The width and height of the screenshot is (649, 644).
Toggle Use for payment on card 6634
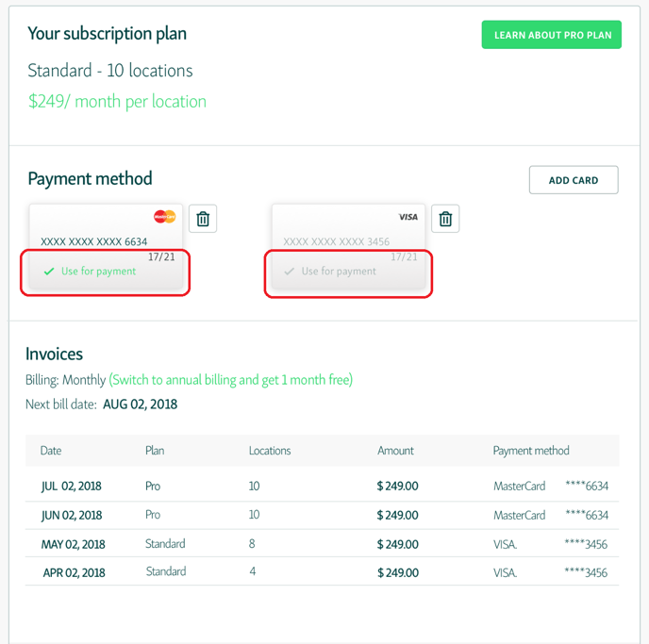click(x=91, y=272)
